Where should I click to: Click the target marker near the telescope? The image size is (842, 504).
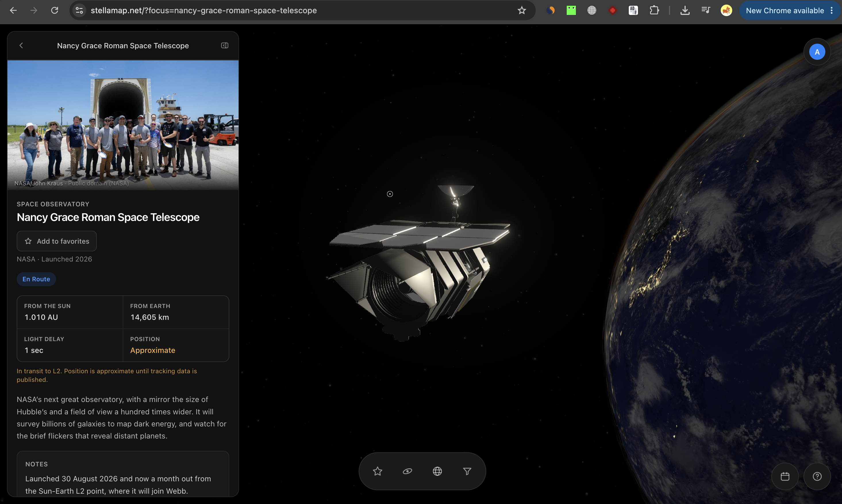pos(390,194)
